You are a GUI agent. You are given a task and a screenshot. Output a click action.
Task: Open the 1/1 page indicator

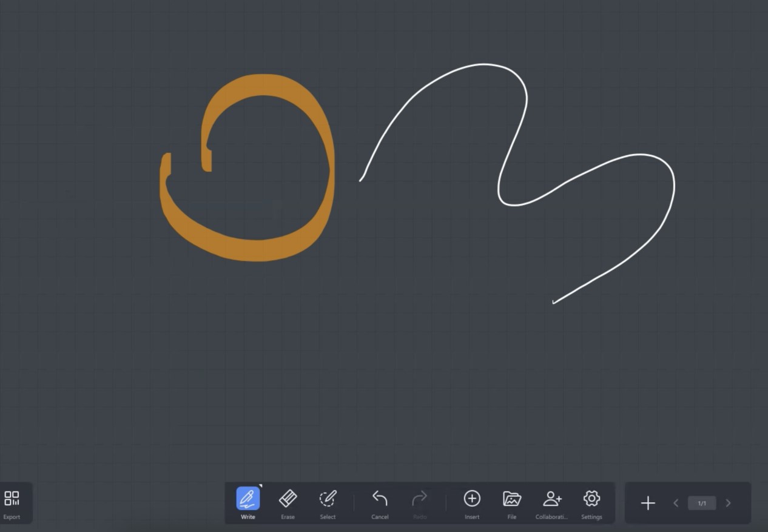tap(702, 503)
